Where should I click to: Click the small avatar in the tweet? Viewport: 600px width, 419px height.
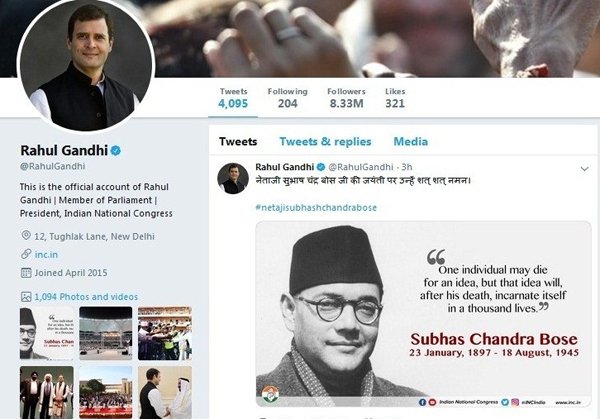point(232,178)
